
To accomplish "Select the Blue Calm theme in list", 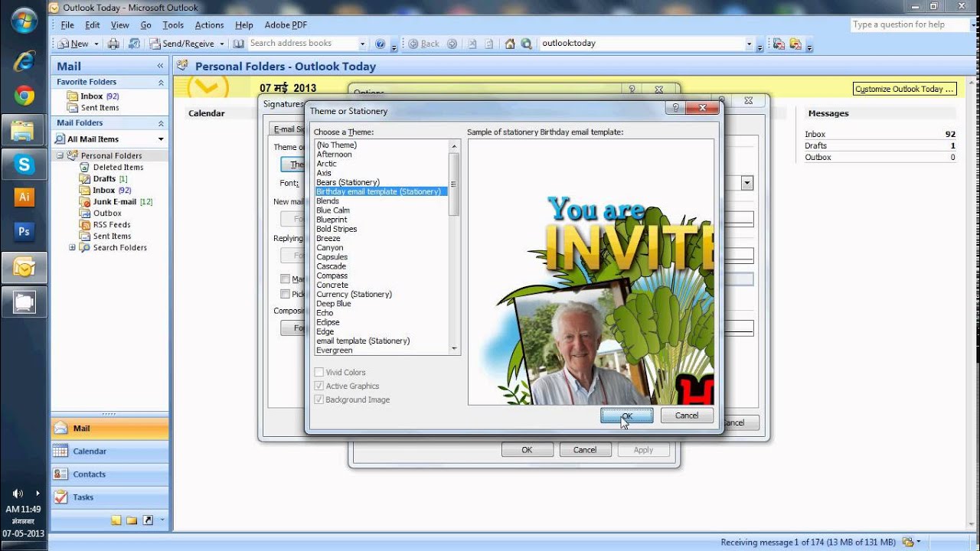I will click(x=333, y=210).
